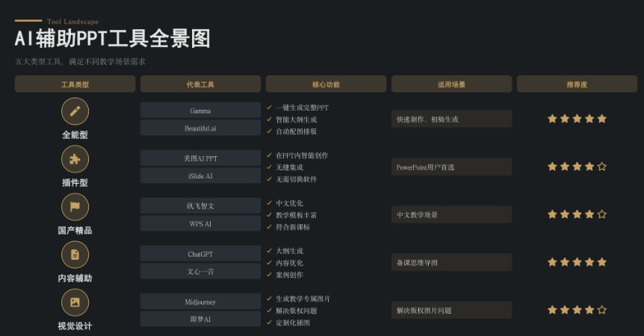Click the 推荐度 column header

[577, 84]
